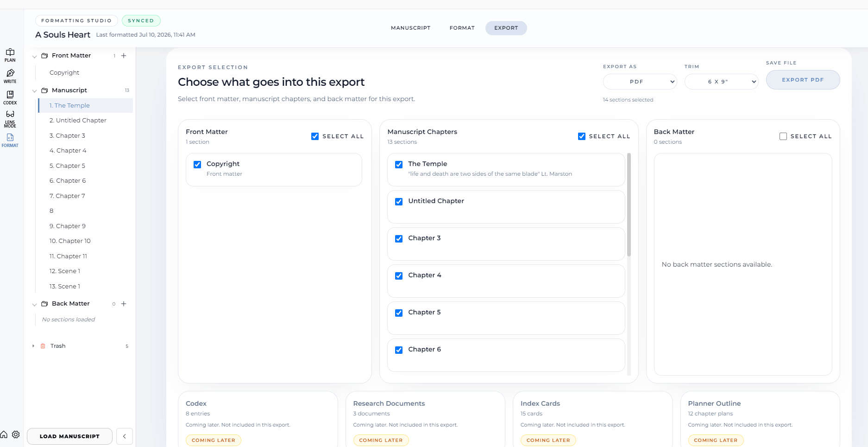Add a new Front Matter section
The height and width of the screenshot is (447, 868).
[124, 56]
